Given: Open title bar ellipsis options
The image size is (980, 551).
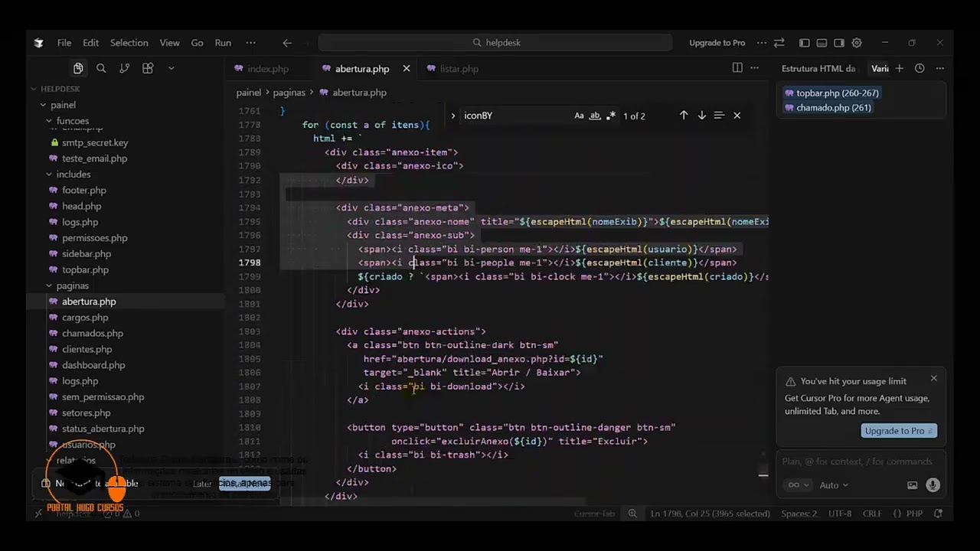Looking at the screenshot, I should tap(761, 43).
